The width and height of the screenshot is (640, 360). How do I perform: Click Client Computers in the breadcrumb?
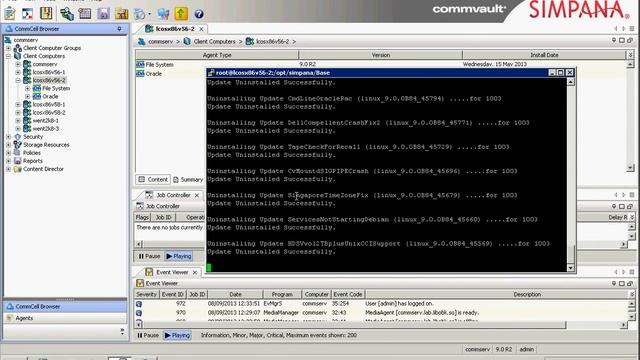[x=214, y=42]
